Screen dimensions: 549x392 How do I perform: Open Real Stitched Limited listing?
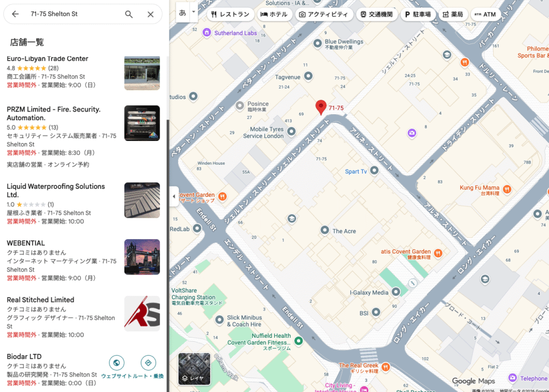[x=41, y=300]
